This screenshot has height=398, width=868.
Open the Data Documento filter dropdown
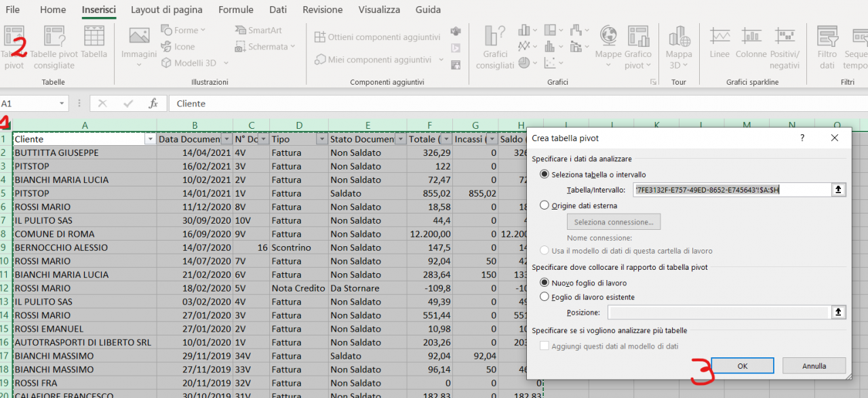pos(226,139)
